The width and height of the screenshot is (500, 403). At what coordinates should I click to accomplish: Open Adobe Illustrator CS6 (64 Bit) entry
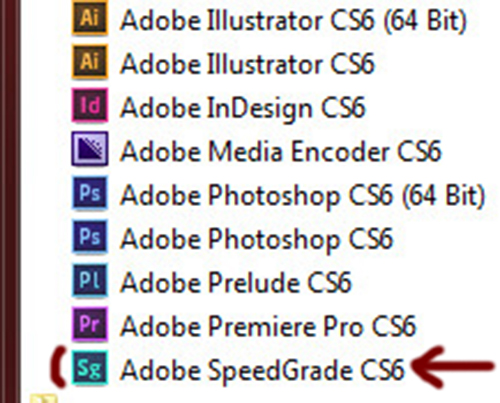(x=293, y=21)
